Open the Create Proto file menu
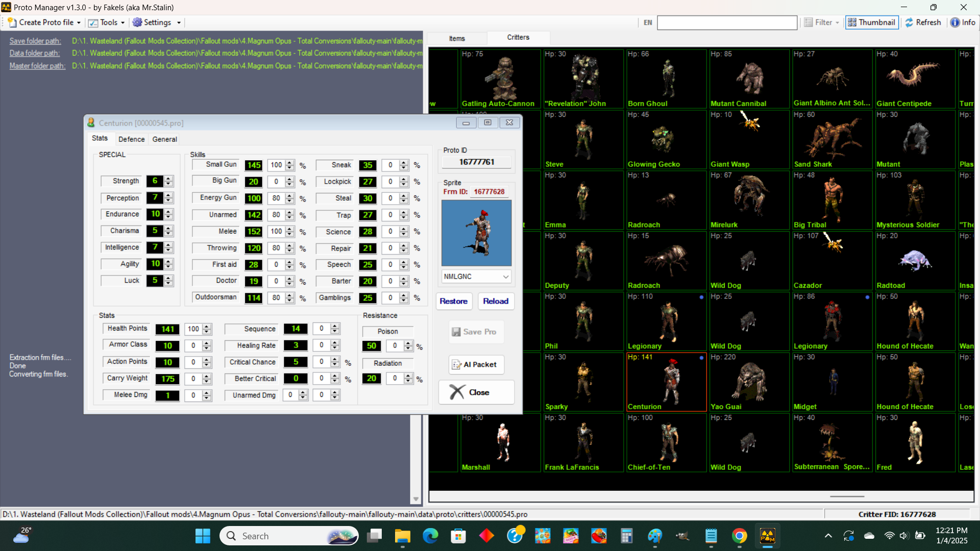Viewport: 980px width, 551px height. click(44, 22)
